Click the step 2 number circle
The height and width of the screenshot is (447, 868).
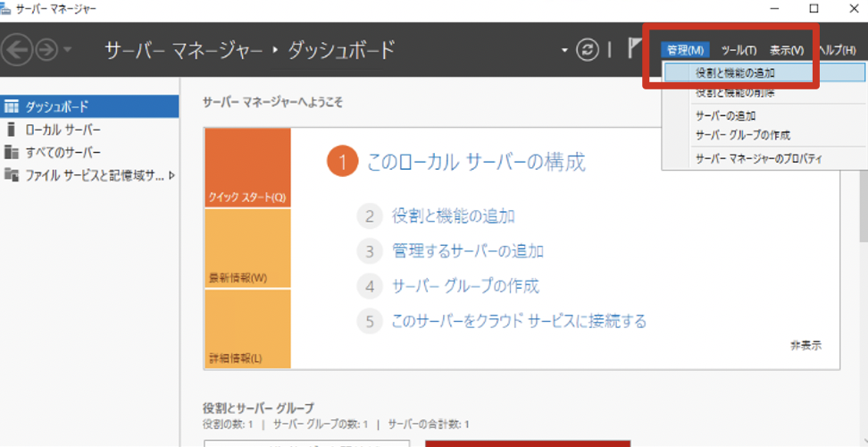pos(370,216)
